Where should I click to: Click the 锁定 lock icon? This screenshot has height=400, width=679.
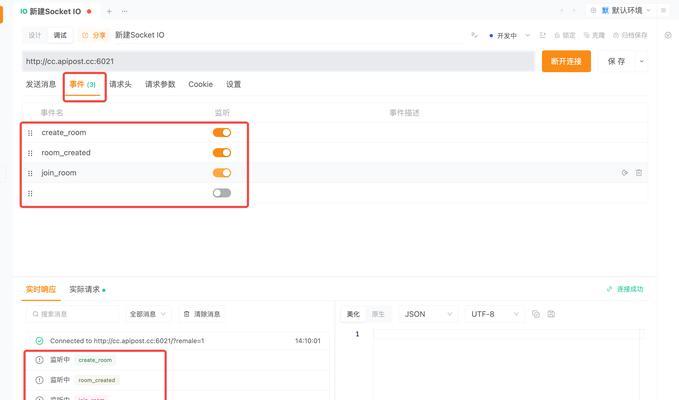coord(557,35)
